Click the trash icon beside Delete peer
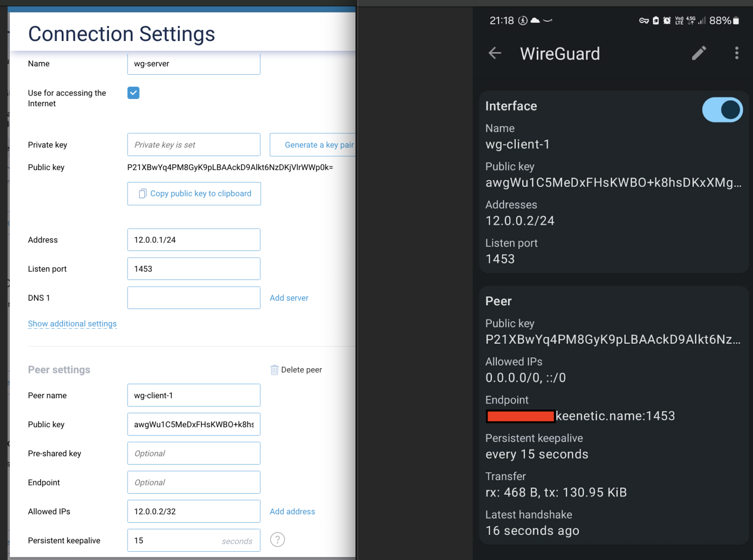This screenshot has width=753, height=560. point(275,370)
